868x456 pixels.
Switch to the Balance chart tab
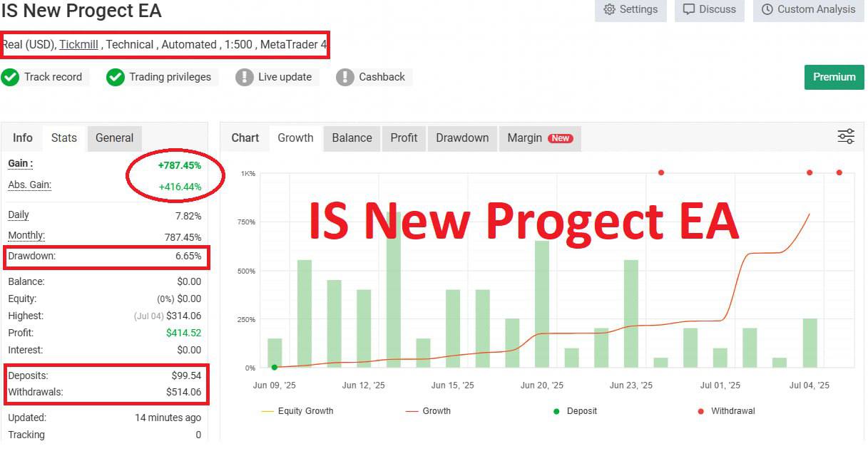351,138
